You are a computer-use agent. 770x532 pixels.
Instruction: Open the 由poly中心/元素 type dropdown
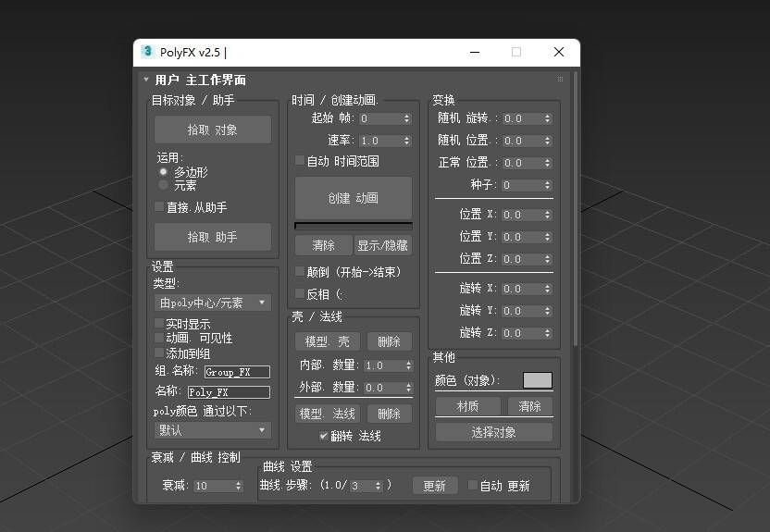click(213, 303)
